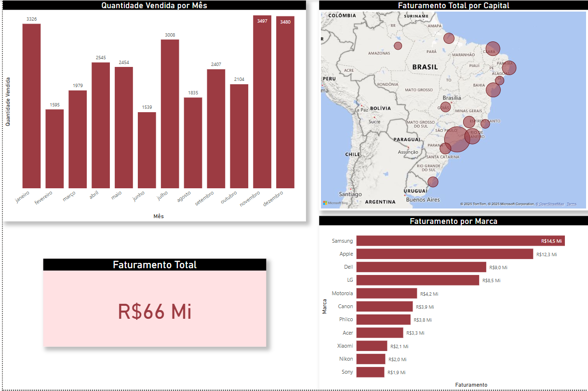
Task: Click the Canon revenue bar
Action: [x=385, y=306]
